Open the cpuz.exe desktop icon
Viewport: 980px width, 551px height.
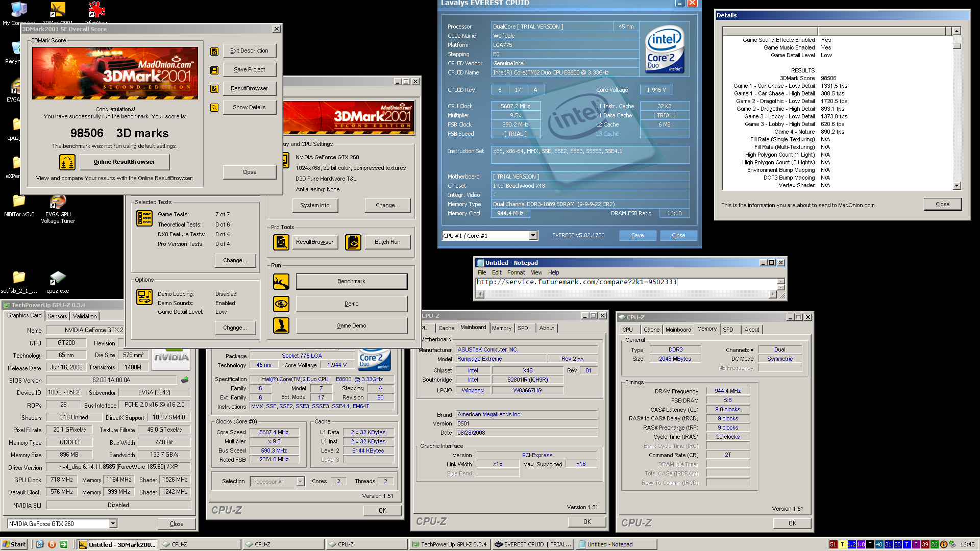pos(58,283)
